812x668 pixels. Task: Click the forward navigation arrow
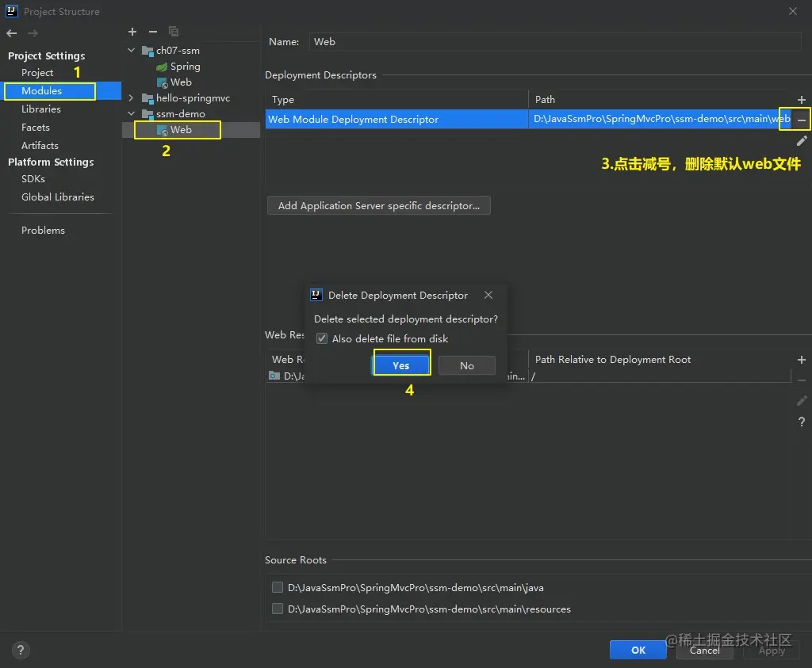(33, 33)
